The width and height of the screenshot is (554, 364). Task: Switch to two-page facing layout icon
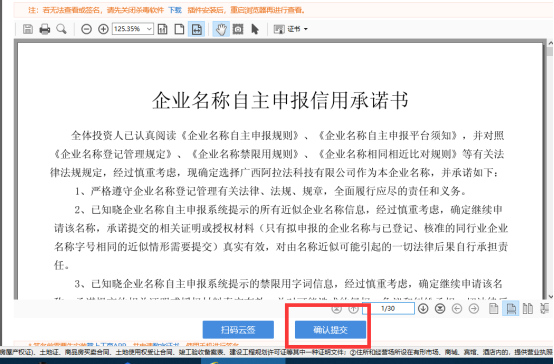[528, 309]
